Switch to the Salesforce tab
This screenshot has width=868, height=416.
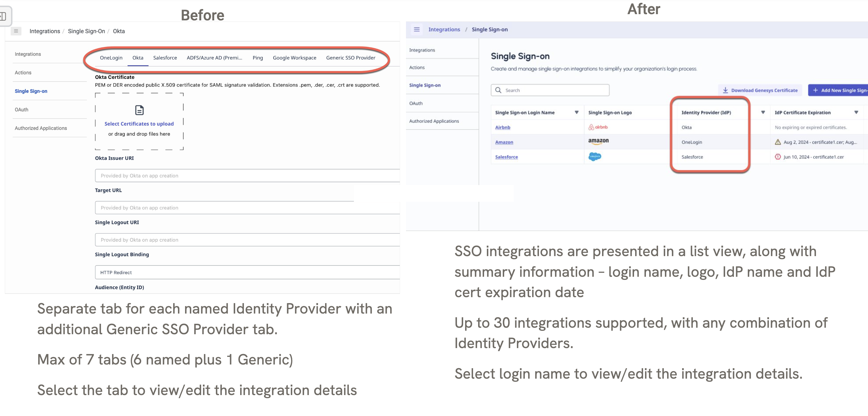[x=165, y=58]
